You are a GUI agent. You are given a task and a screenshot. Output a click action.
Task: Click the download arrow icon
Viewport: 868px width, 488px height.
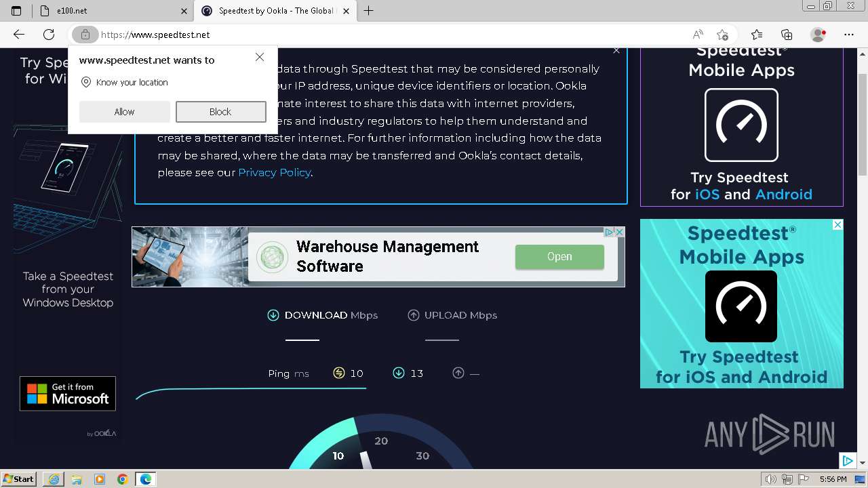[273, 315]
